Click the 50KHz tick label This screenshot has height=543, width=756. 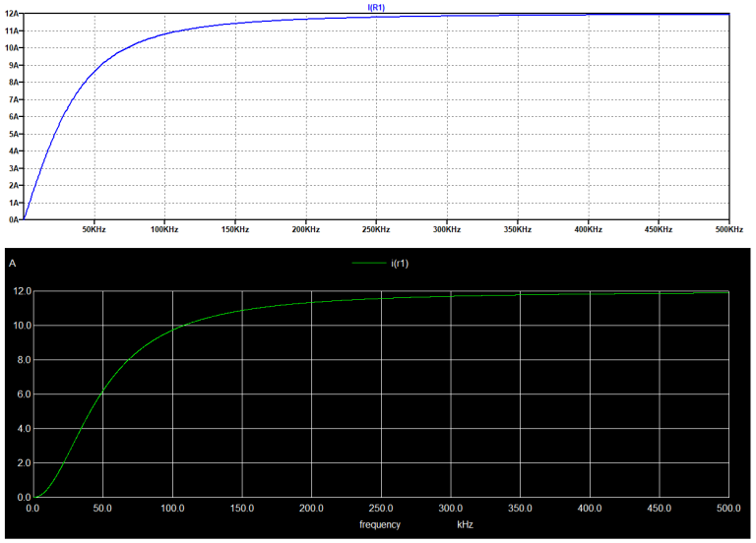click(x=94, y=229)
